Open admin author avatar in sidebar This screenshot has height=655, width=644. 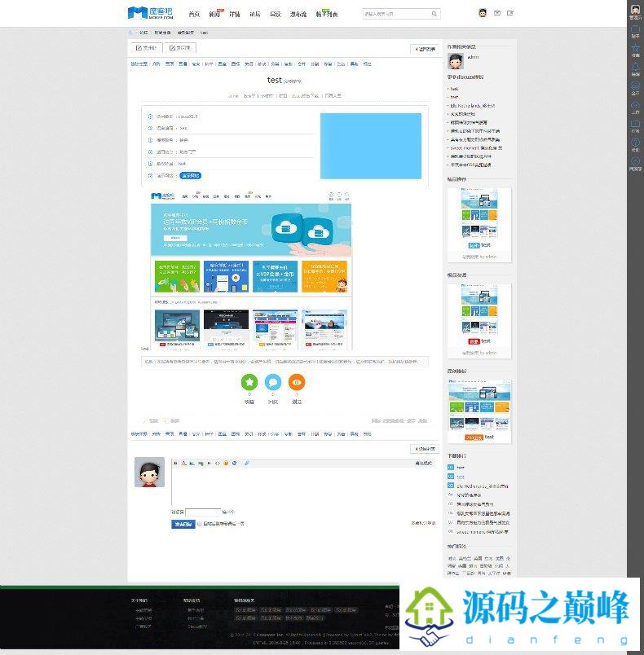[456, 61]
